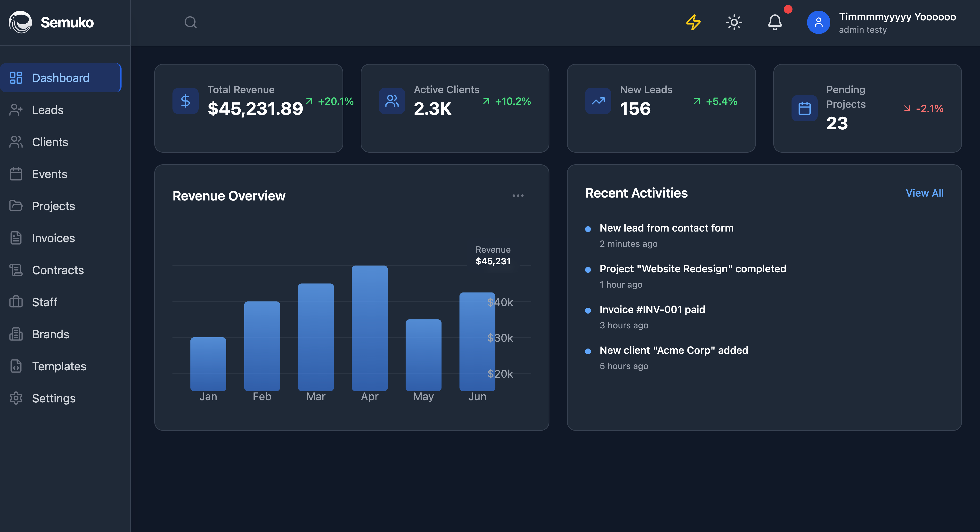Click the Projects folder icon
This screenshot has height=532, width=980.
tap(16, 206)
